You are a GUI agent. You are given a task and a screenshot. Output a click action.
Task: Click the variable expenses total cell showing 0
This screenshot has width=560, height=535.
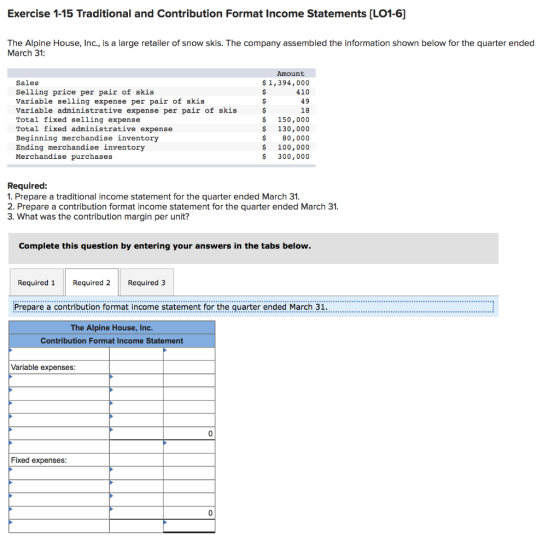(189, 433)
